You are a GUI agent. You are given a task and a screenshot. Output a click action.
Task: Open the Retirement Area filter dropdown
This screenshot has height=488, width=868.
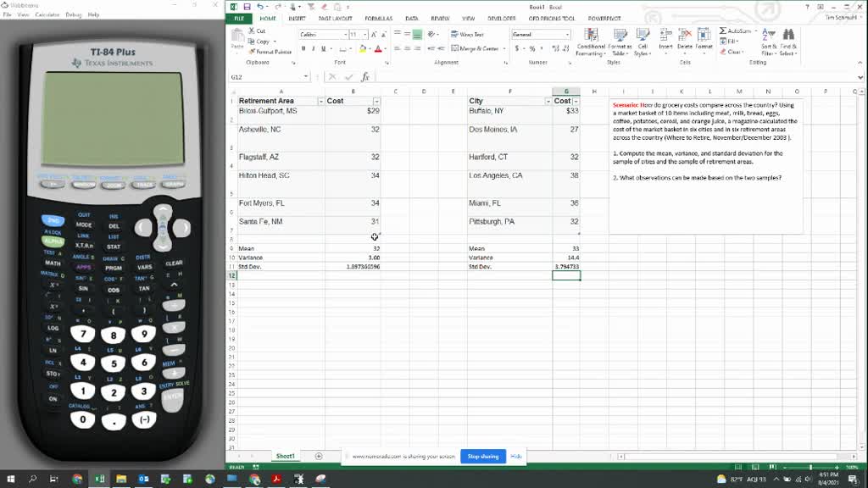pos(320,102)
